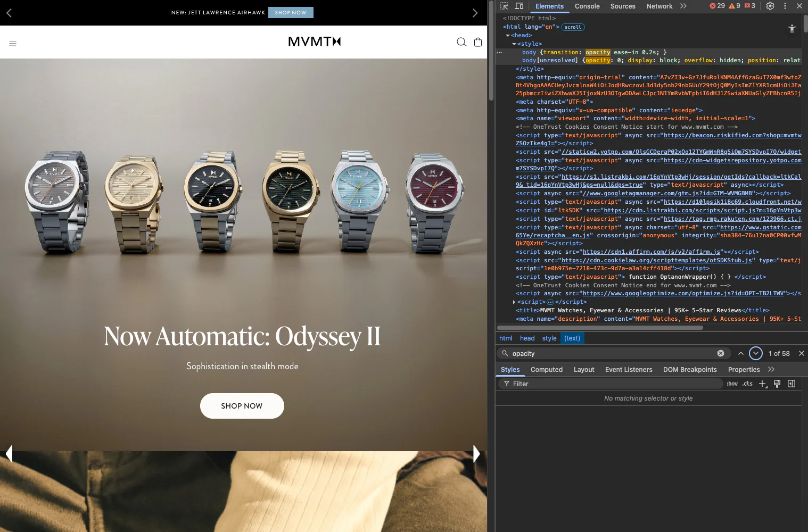Open the cookielaw otSDKStub.js link
Viewport: 808px width, 532px height.
(x=657, y=260)
